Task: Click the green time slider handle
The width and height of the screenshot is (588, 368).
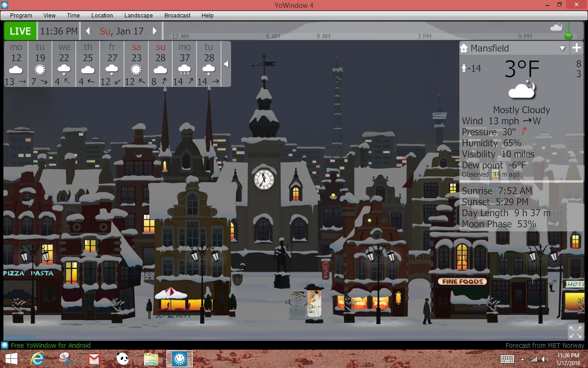Action: point(568,36)
